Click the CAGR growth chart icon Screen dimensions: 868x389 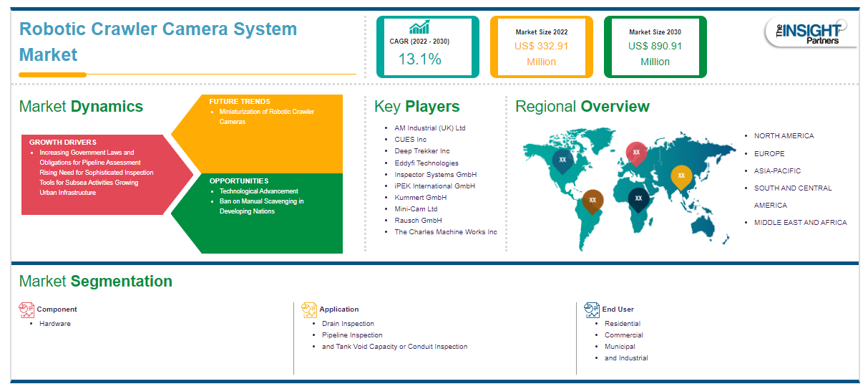point(419,27)
